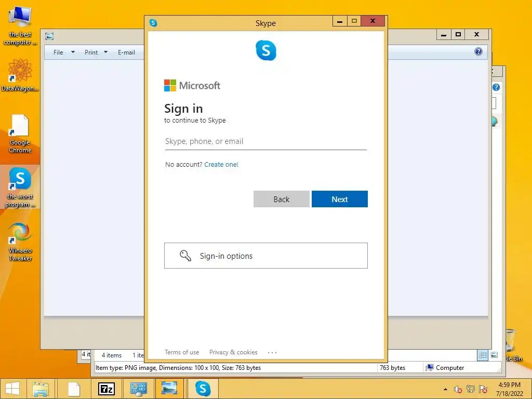The image size is (532, 399).
Task: Select Google Chrome desktop shortcut
Action: pyautogui.click(x=20, y=134)
